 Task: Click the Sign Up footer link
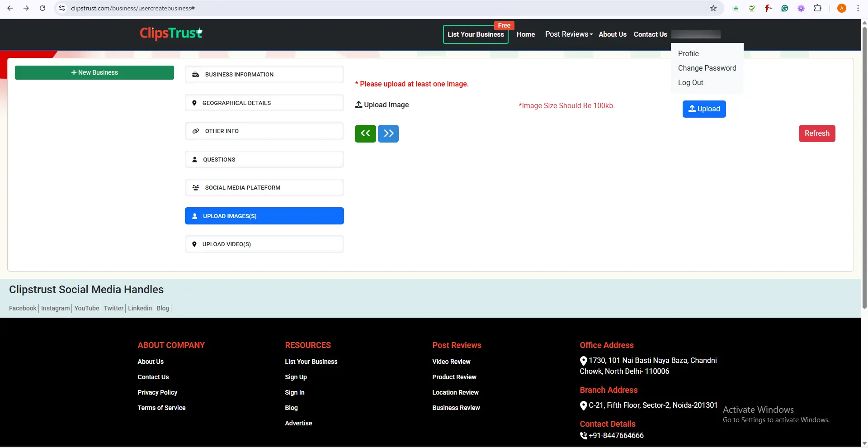pyautogui.click(x=296, y=377)
